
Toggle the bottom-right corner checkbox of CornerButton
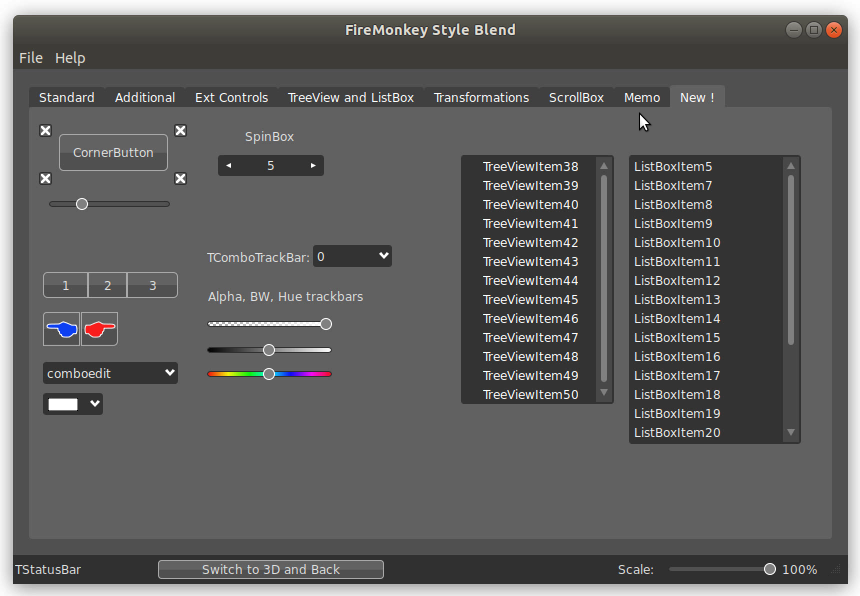click(180, 179)
